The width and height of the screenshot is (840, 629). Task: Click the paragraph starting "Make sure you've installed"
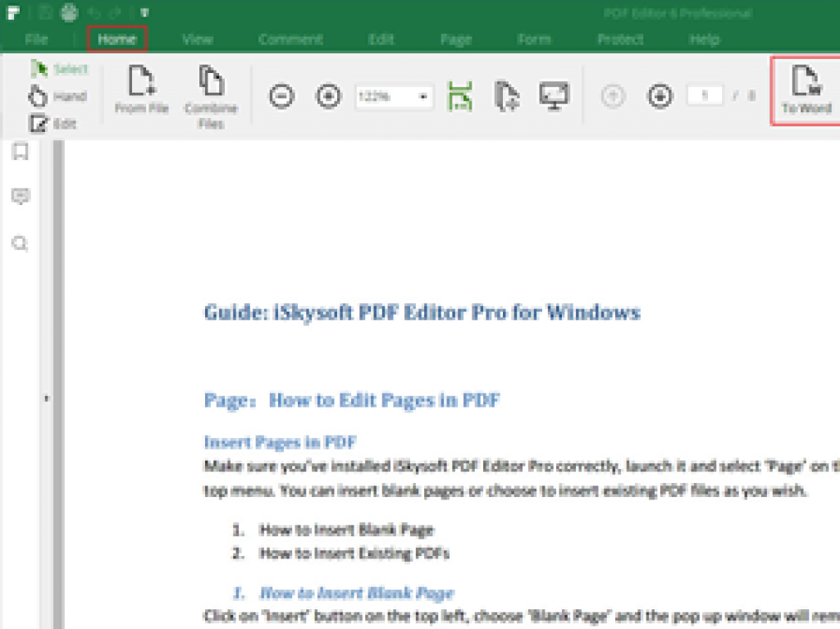[x=522, y=478]
